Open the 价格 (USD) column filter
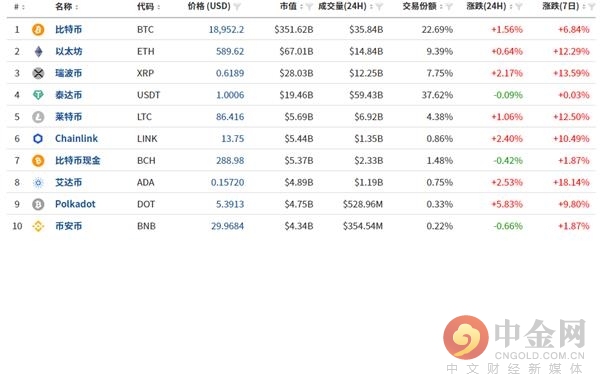600x387 pixels. 237,7
